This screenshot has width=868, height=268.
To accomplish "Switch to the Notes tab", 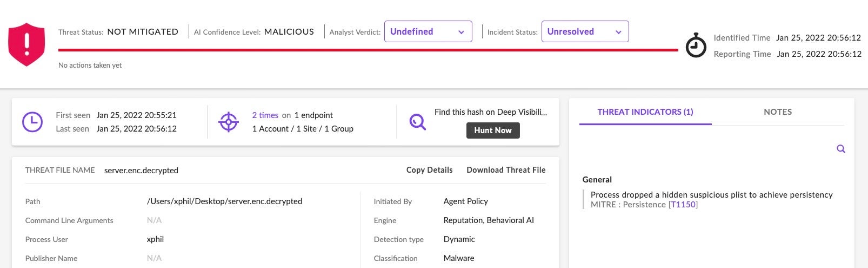I will tap(777, 112).
